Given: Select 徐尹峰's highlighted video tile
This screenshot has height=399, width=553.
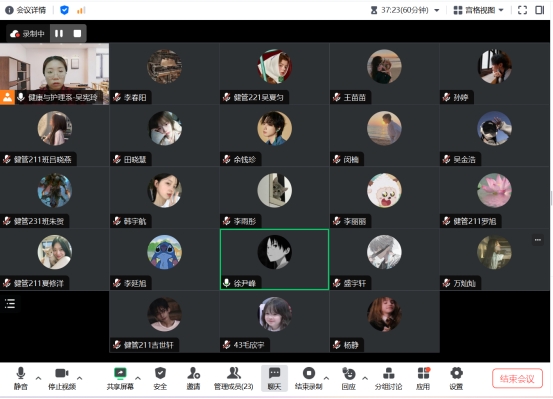Looking at the screenshot, I should [274, 259].
